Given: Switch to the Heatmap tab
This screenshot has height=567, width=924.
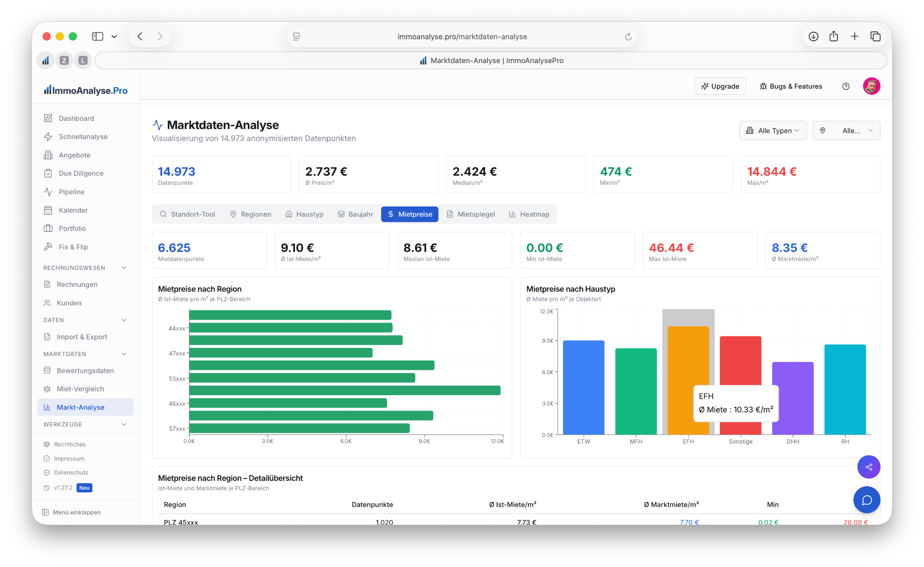Looking at the screenshot, I should [x=529, y=214].
